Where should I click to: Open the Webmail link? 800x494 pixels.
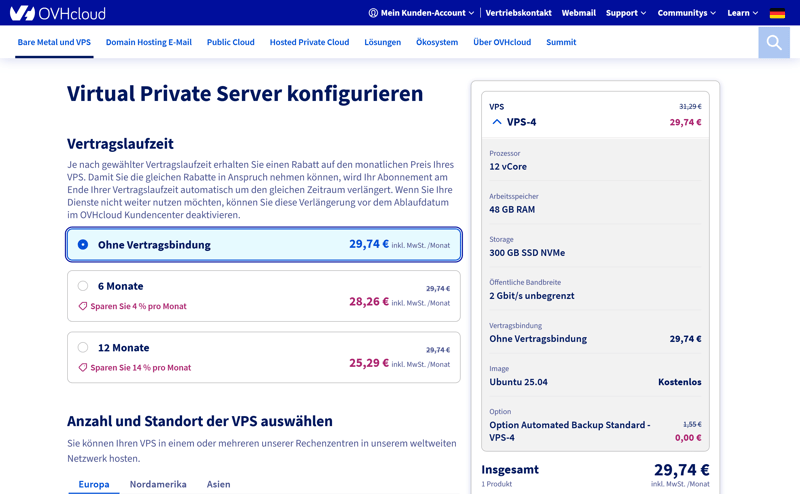click(x=578, y=13)
